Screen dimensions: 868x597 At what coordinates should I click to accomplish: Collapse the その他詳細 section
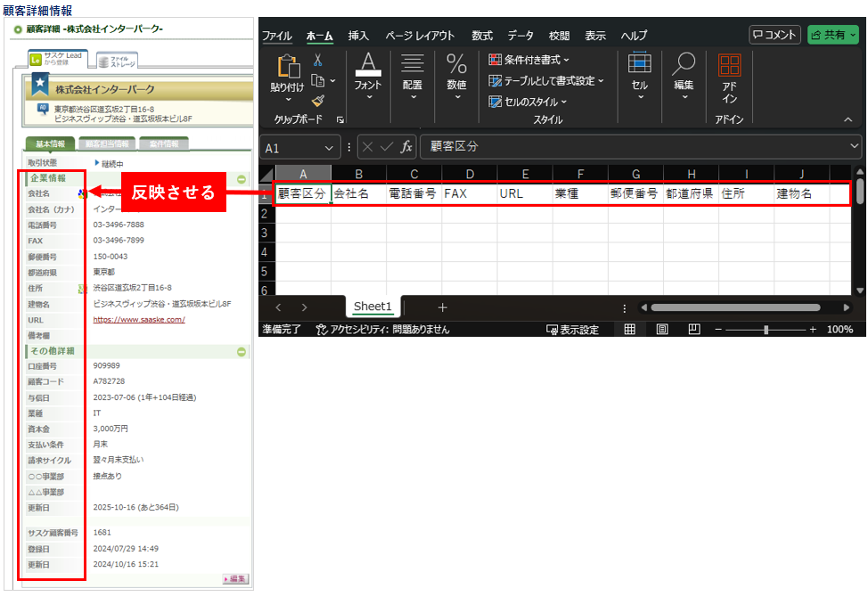pyautogui.click(x=242, y=352)
